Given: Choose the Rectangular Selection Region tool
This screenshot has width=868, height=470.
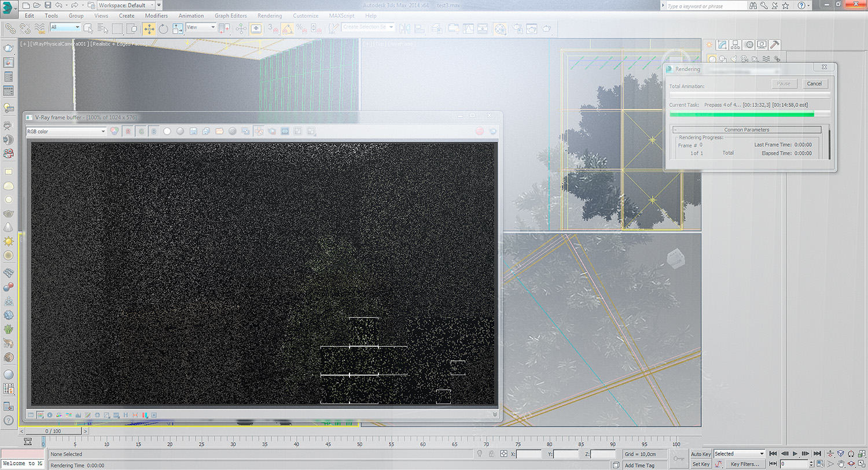Looking at the screenshot, I should (117, 28).
